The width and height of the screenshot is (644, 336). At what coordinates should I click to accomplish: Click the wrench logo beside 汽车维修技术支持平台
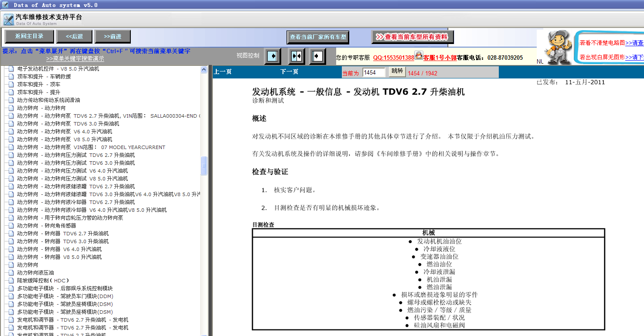pos(9,20)
